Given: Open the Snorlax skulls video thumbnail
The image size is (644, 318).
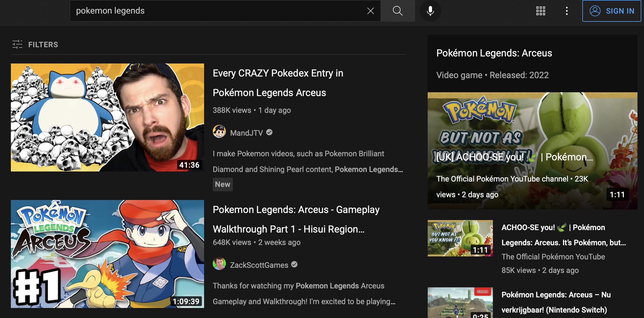Looking at the screenshot, I should coord(107,117).
